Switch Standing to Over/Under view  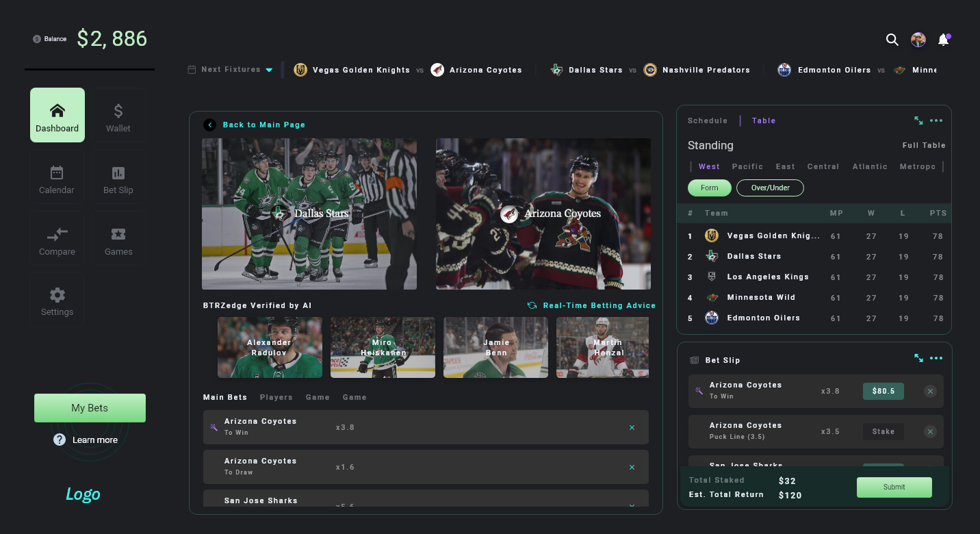769,188
